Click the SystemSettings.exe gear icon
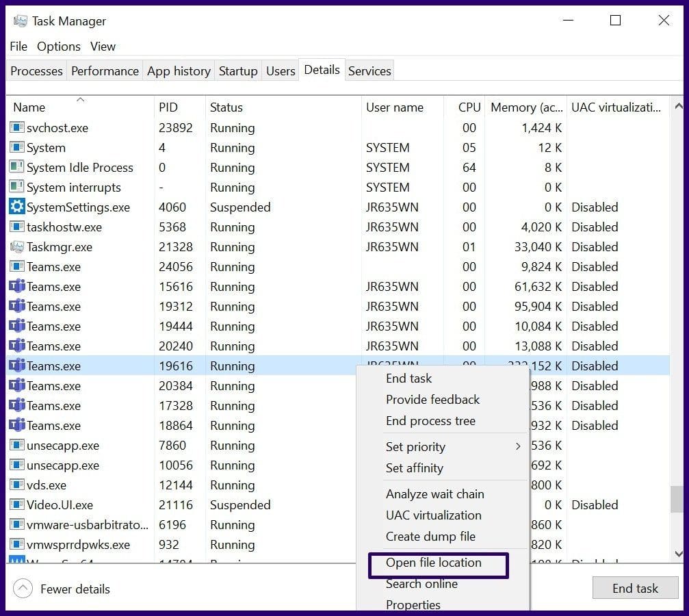 pyautogui.click(x=16, y=207)
